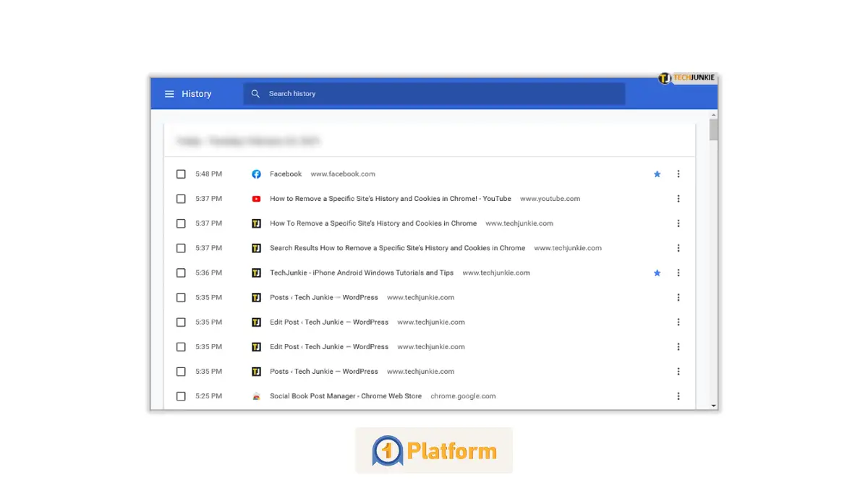Check the checkbox for the Facebook entry
The height and width of the screenshot is (488, 868).
click(x=181, y=174)
